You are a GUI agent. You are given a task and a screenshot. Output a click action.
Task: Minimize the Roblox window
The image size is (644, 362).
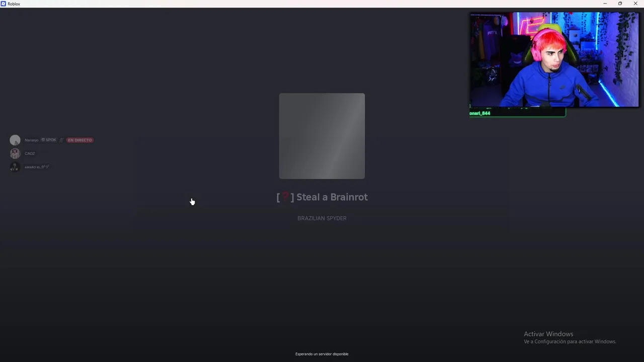tap(605, 4)
